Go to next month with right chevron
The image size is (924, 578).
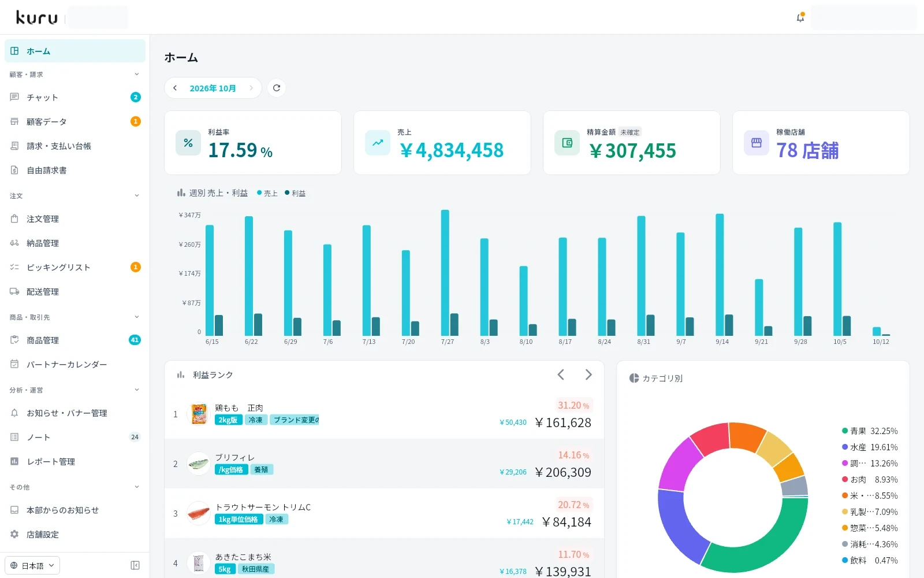251,88
